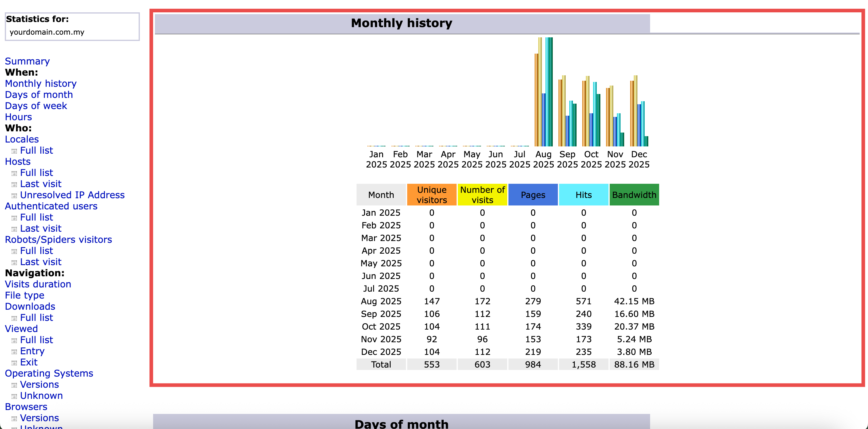Screen dimensions: 868x429
Task: Click the icon beside Viewed Exit
Action: (x=14, y=363)
